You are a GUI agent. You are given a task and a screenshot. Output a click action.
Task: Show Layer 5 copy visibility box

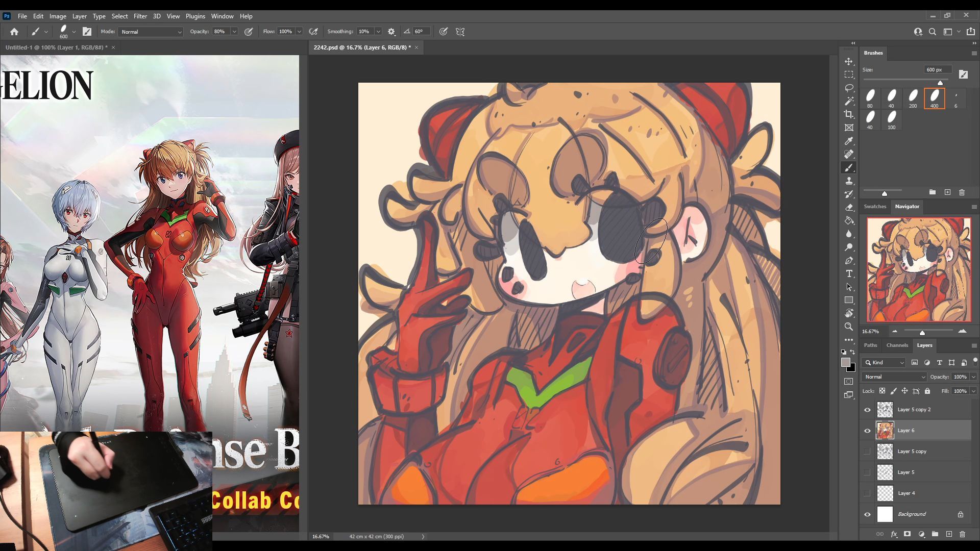pos(867,452)
